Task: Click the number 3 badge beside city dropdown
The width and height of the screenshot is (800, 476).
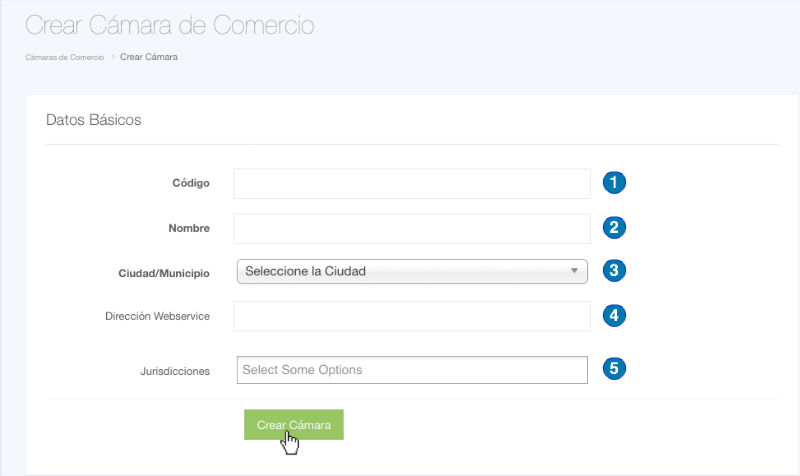Action: click(x=614, y=270)
